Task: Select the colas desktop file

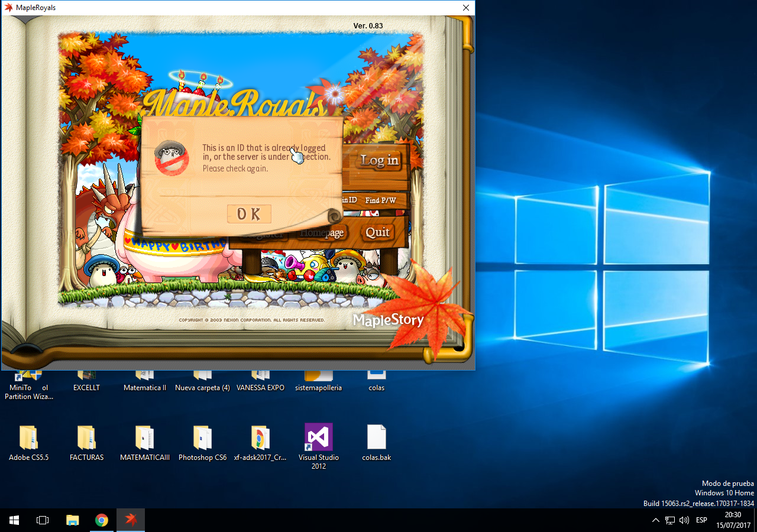Action: click(376, 381)
